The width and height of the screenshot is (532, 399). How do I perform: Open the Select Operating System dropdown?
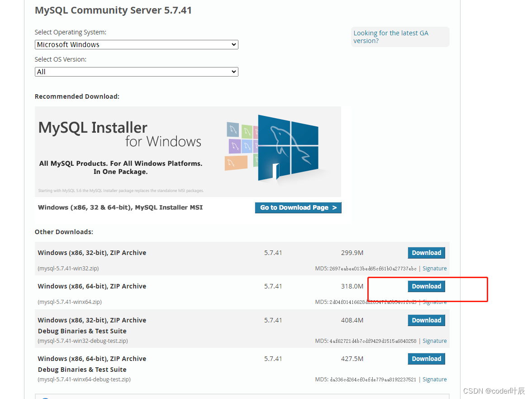tap(137, 44)
